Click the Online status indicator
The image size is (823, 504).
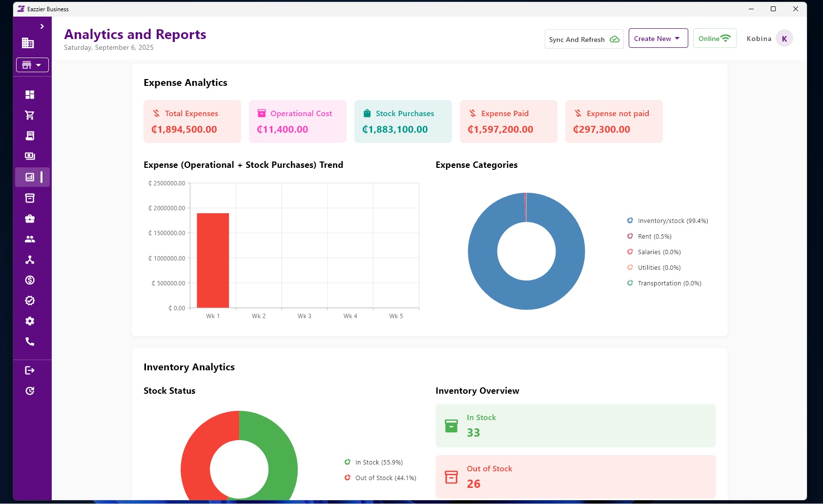(x=714, y=38)
